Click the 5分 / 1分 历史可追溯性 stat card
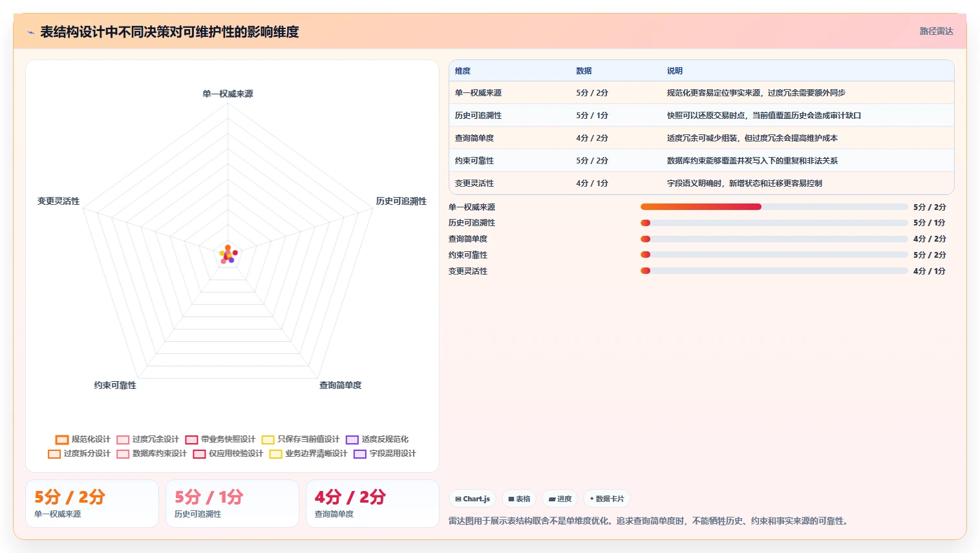The image size is (980, 553). pos(232,503)
